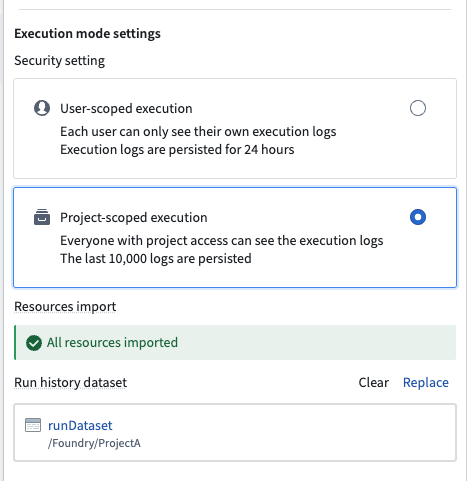476x481 pixels.
Task: Clear the run history dataset
Action: [x=373, y=382]
